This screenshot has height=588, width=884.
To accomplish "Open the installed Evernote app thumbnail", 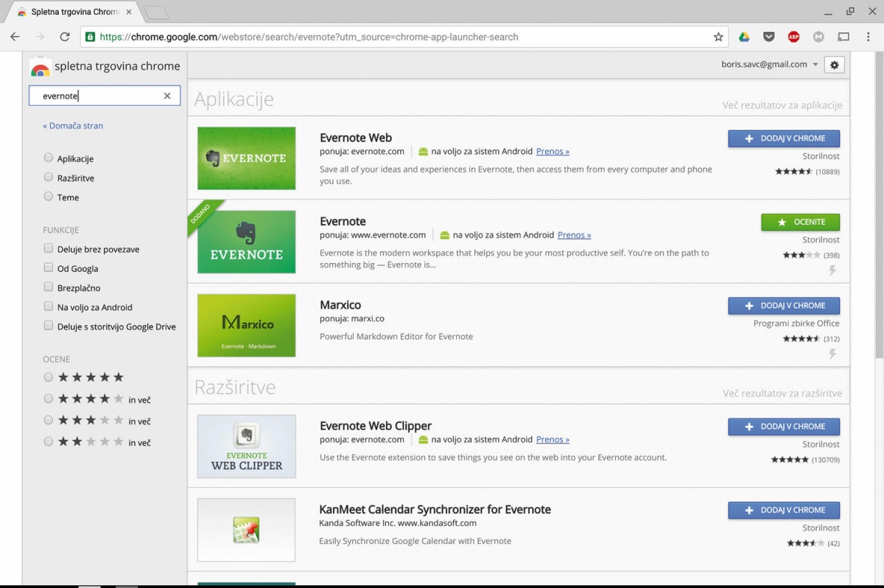I will pyautogui.click(x=247, y=242).
